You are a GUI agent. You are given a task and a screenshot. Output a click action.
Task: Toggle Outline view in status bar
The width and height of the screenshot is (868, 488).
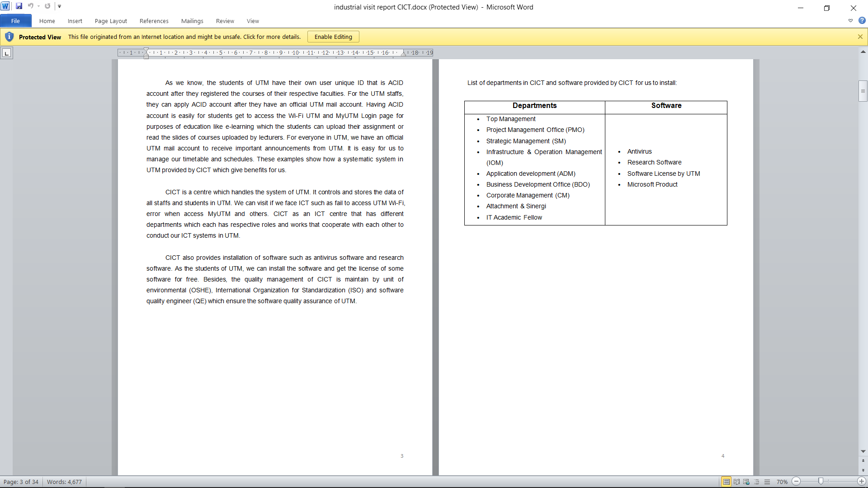[x=757, y=482]
